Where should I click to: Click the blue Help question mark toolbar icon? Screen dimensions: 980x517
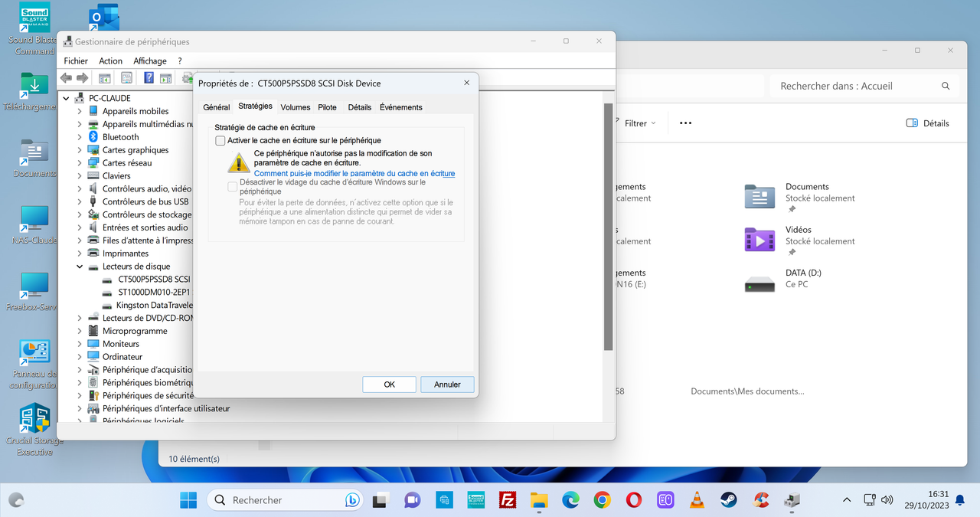tap(149, 78)
